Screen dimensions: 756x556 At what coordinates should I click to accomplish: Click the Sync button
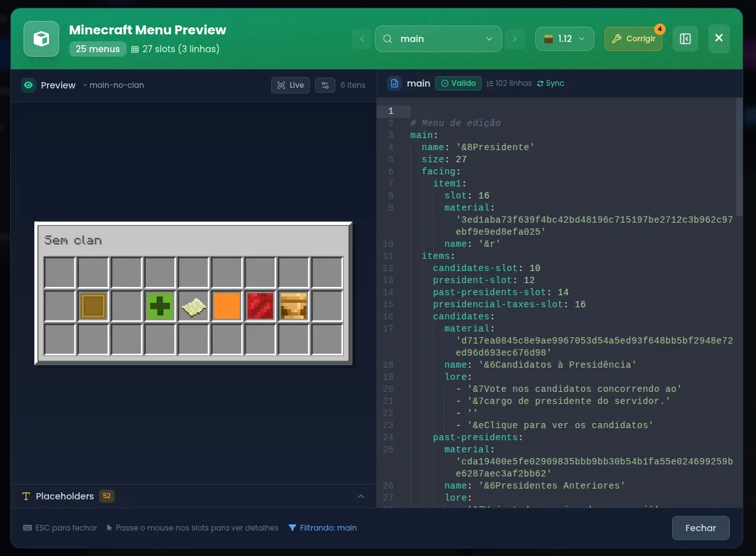(x=550, y=83)
